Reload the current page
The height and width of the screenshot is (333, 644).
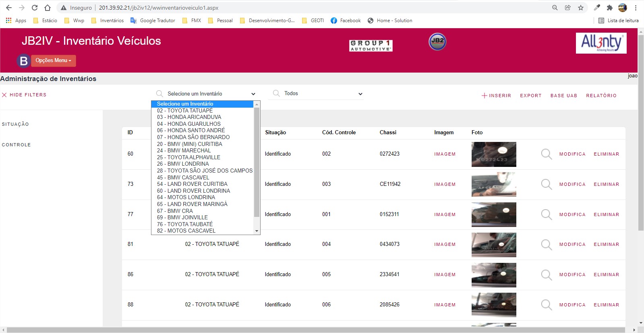pos(35,8)
